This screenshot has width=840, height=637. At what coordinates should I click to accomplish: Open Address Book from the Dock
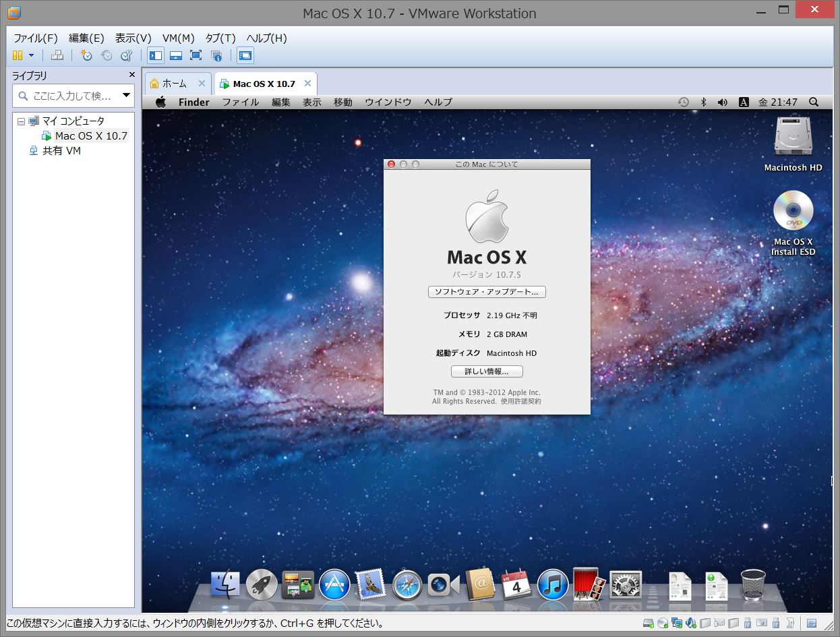[480, 584]
